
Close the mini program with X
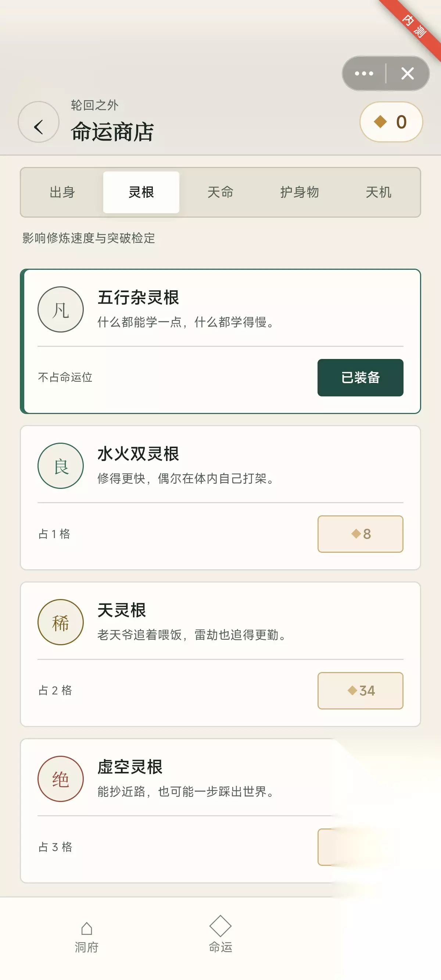click(x=408, y=73)
